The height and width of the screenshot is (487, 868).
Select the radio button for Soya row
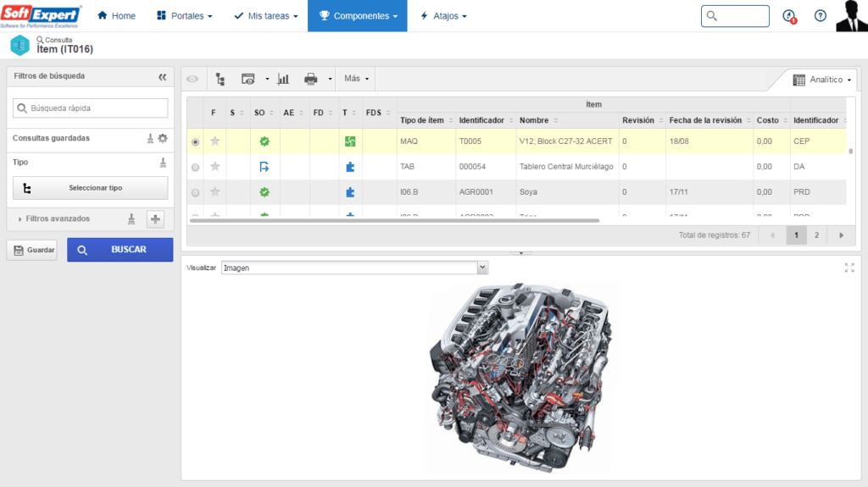click(196, 192)
